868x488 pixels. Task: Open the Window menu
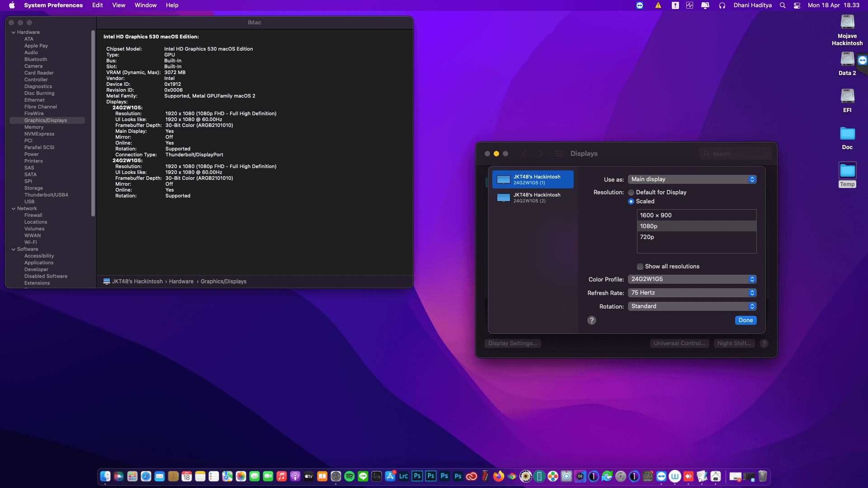(146, 5)
